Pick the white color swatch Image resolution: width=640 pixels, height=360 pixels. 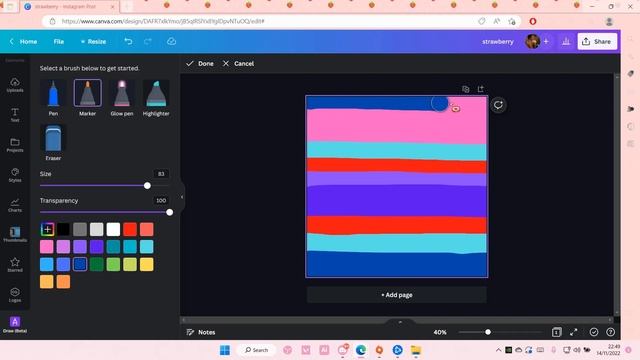[113, 229]
